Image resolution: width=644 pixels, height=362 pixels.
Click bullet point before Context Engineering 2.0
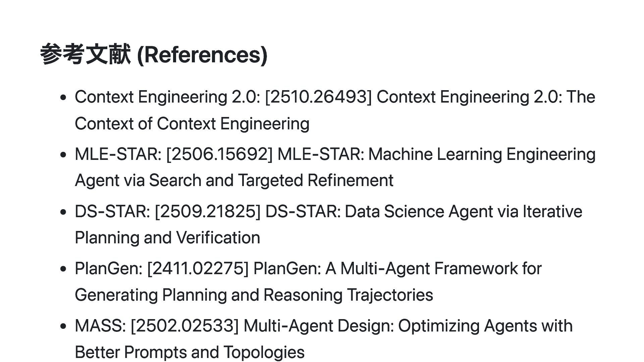coord(63,98)
